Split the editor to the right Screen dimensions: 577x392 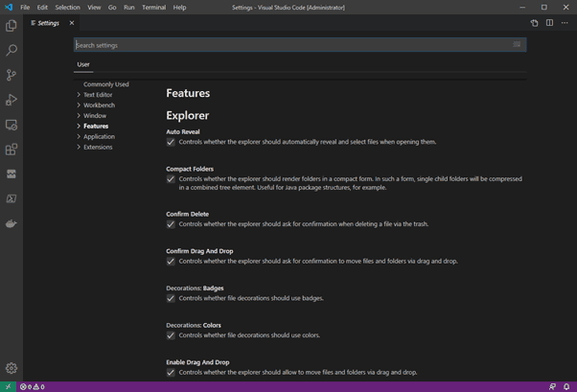click(x=549, y=23)
